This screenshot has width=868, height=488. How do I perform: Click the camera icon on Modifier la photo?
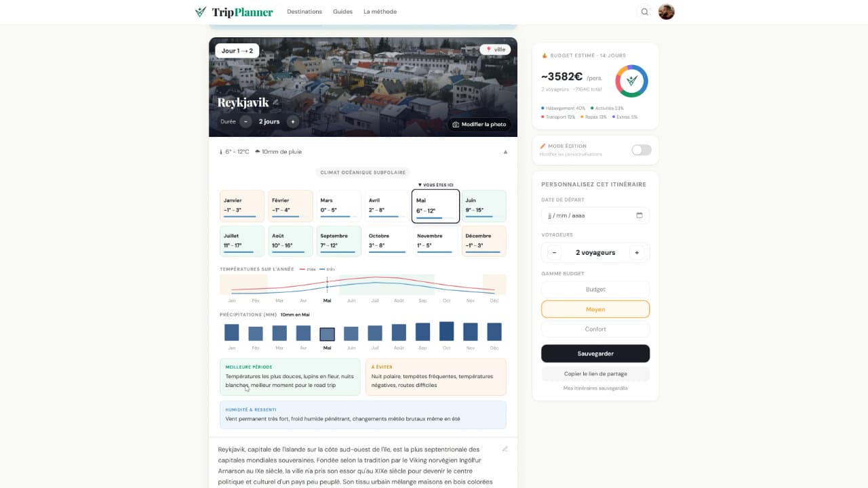[456, 125]
